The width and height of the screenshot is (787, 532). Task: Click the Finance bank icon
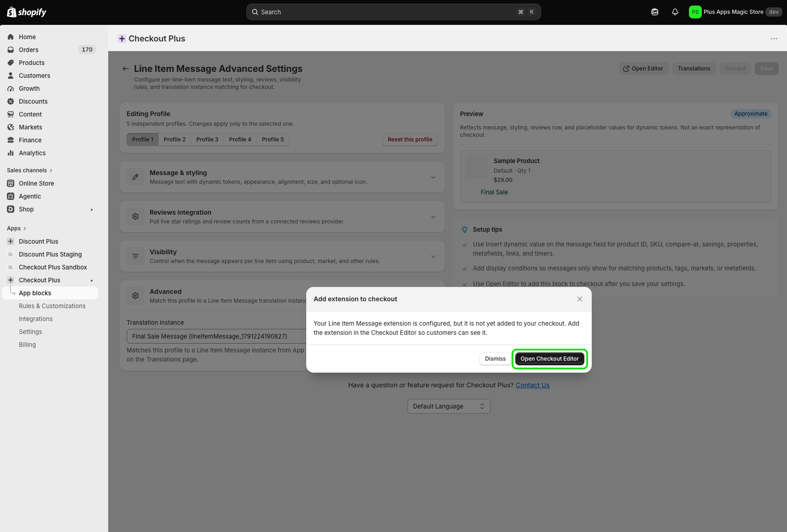[x=11, y=140]
